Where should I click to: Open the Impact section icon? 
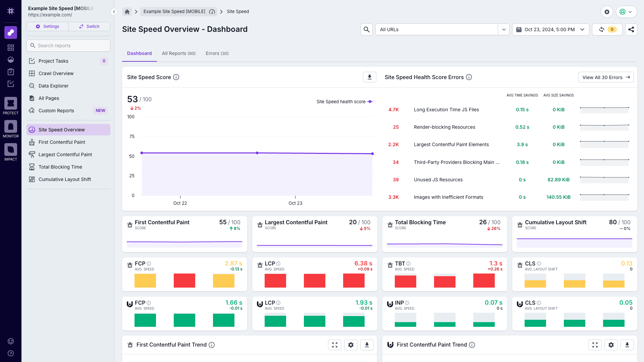pyautogui.click(x=10, y=150)
